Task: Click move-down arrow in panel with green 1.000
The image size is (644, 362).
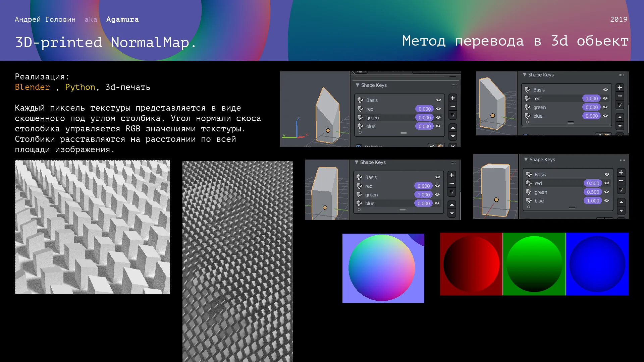Action: [x=451, y=214]
